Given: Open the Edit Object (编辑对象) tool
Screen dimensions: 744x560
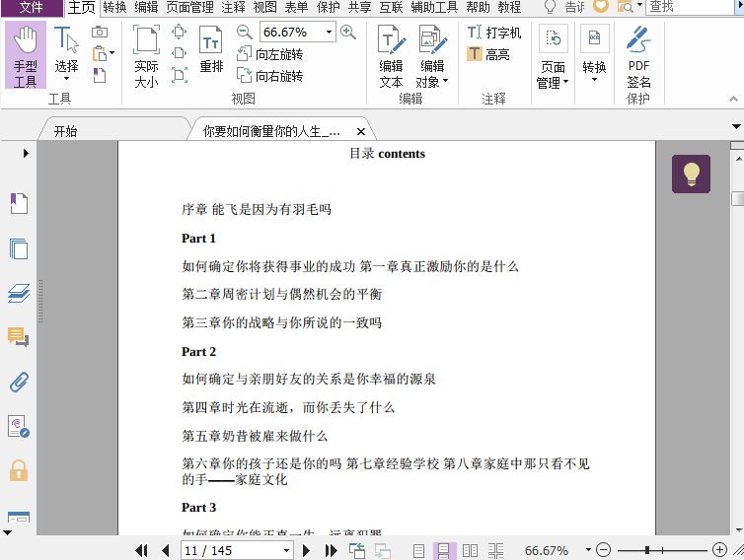Looking at the screenshot, I should point(432,57).
